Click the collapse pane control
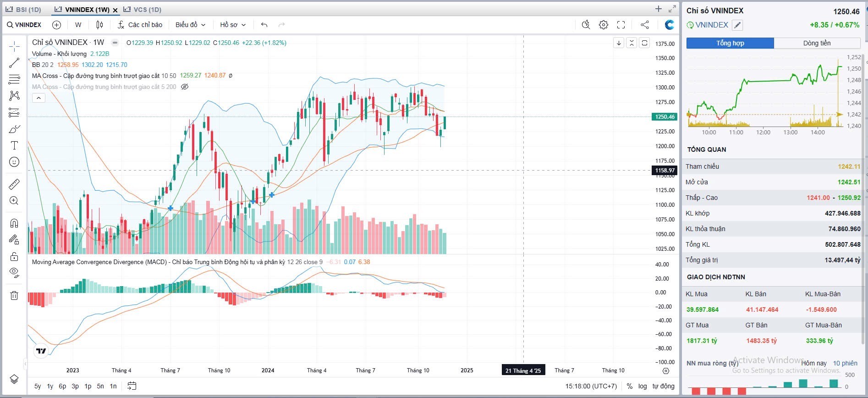The width and height of the screenshot is (868, 398). 632,43
